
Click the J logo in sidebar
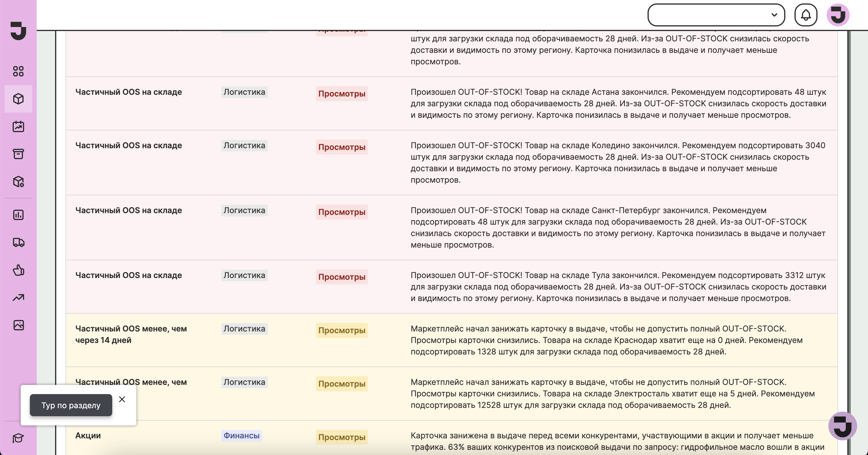pyautogui.click(x=18, y=31)
